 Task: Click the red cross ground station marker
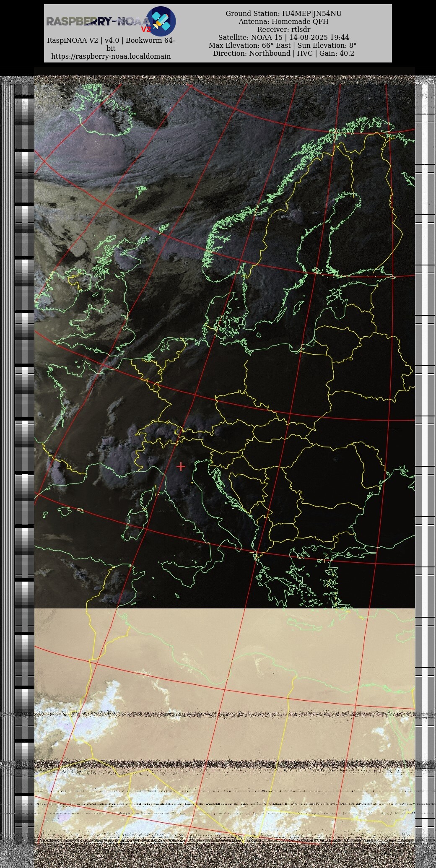coord(181,466)
